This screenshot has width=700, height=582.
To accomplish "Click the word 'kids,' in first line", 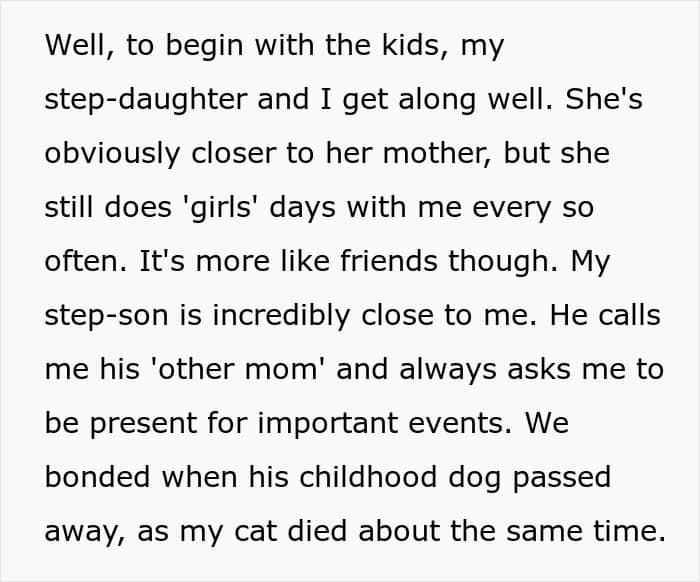I will pos(415,46).
